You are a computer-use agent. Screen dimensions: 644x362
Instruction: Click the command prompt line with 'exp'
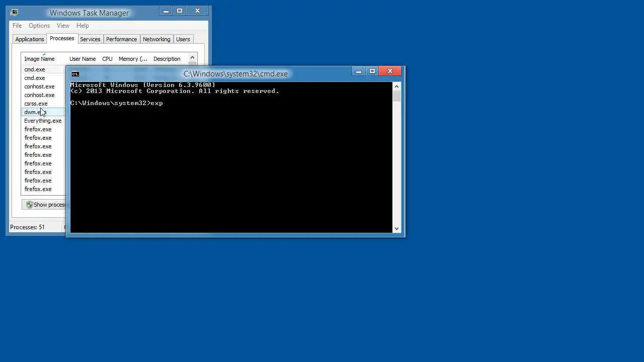click(x=116, y=103)
